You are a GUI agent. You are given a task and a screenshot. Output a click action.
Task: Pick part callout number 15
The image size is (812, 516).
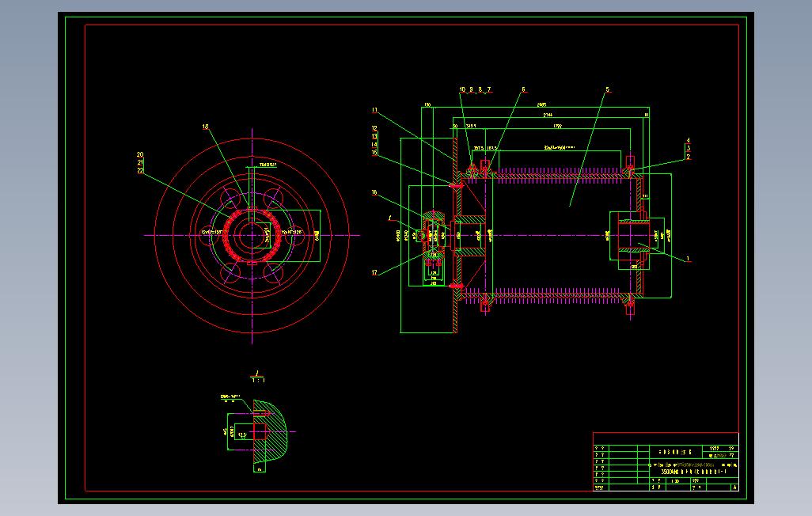(x=374, y=152)
